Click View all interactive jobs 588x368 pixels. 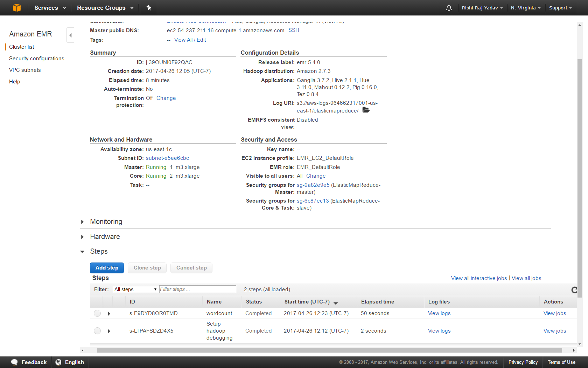[479, 278]
